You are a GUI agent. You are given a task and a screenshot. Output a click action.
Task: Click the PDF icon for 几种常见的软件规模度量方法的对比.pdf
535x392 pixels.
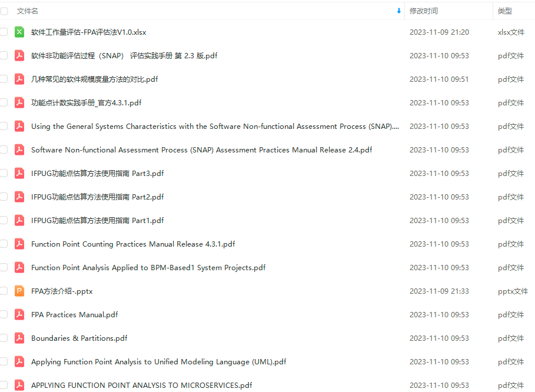(19, 79)
